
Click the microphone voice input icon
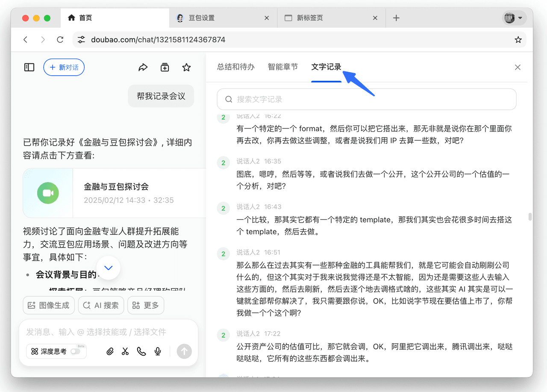click(x=158, y=351)
